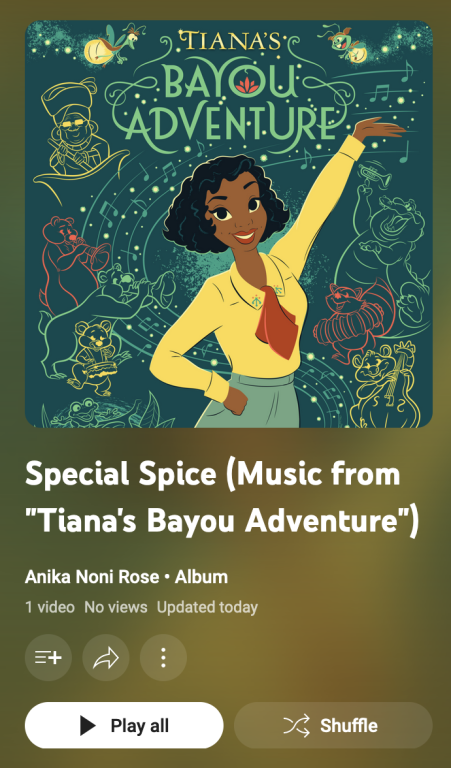The height and width of the screenshot is (768, 451).
Task: Click the save to playlist icon
Action: (x=48, y=658)
